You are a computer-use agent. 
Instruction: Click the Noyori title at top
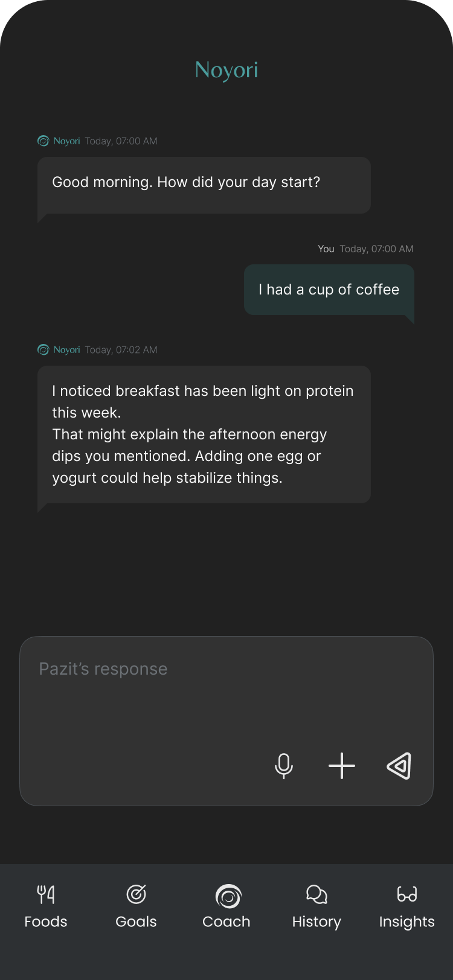coord(226,70)
